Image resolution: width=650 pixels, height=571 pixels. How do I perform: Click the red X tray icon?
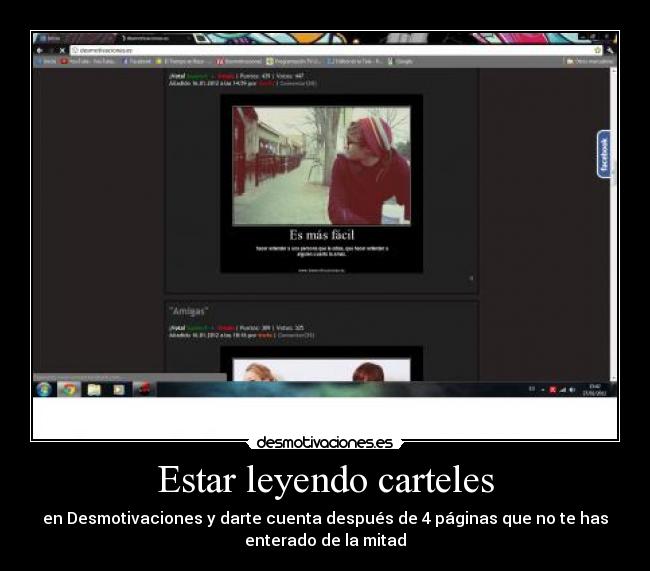553,390
